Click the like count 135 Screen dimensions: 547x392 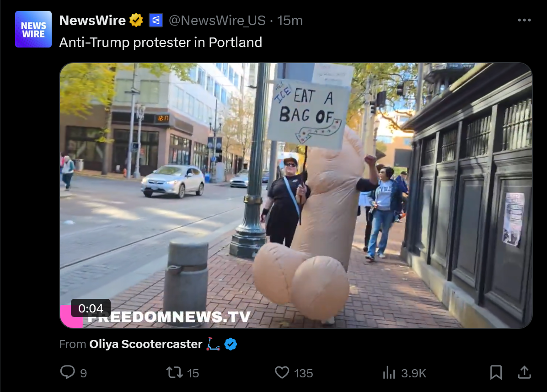tap(304, 373)
